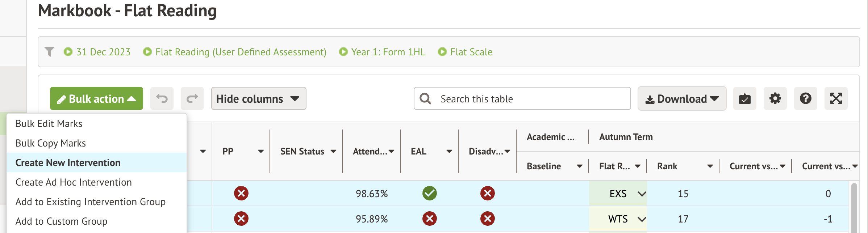This screenshot has width=868, height=233.
Task: Click the redo arrow icon
Action: click(192, 98)
